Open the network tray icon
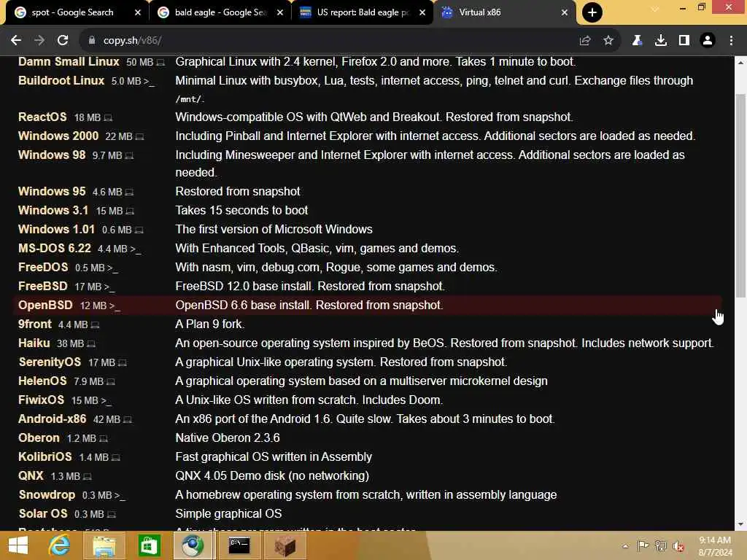 [x=661, y=546]
